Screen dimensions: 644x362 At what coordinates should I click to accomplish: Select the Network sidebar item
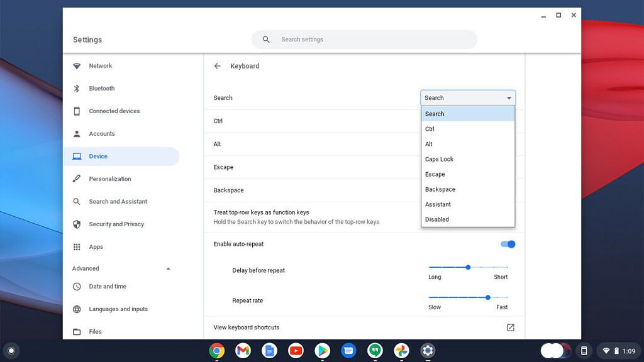point(101,65)
